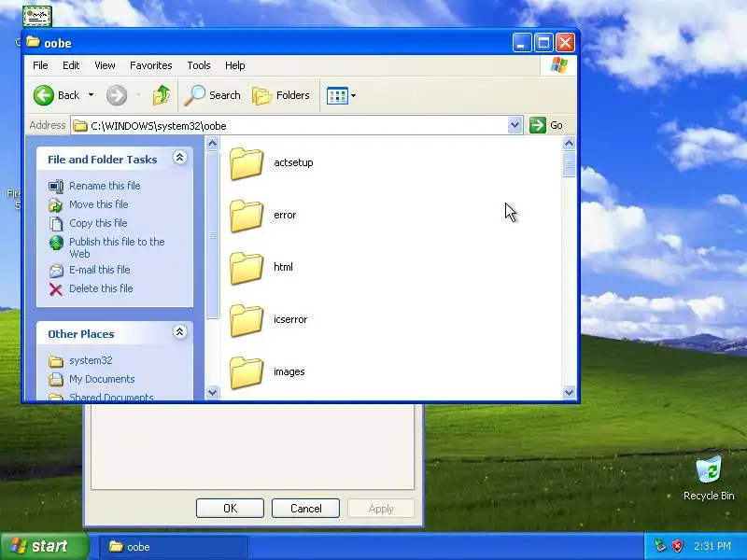Click Copy this file
This screenshot has height=560, width=747.
98,223
